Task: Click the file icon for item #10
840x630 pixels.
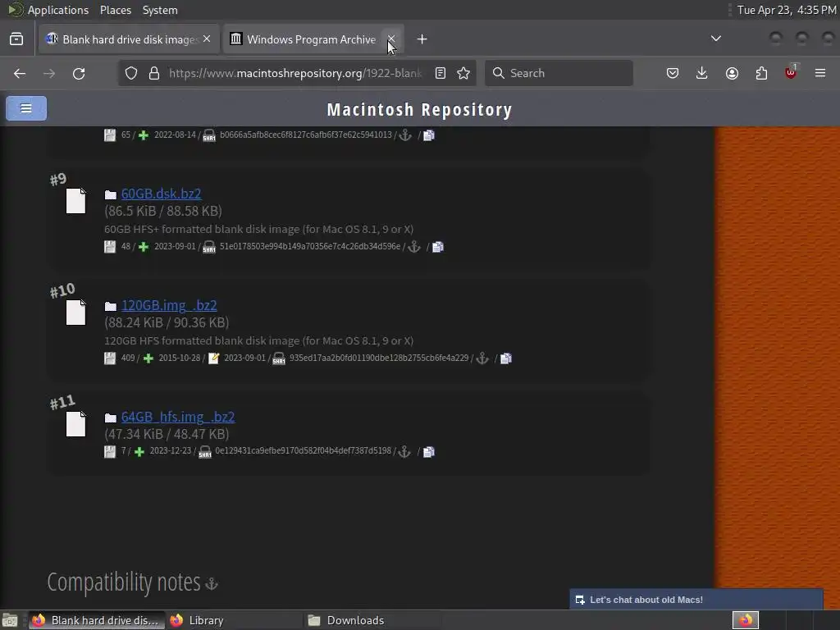Action: point(75,313)
